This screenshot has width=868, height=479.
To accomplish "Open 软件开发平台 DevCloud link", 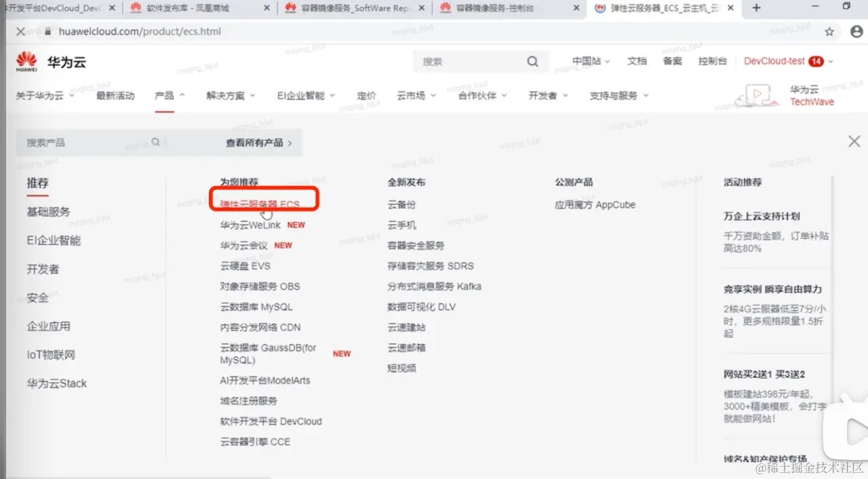I will [x=271, y=421].
